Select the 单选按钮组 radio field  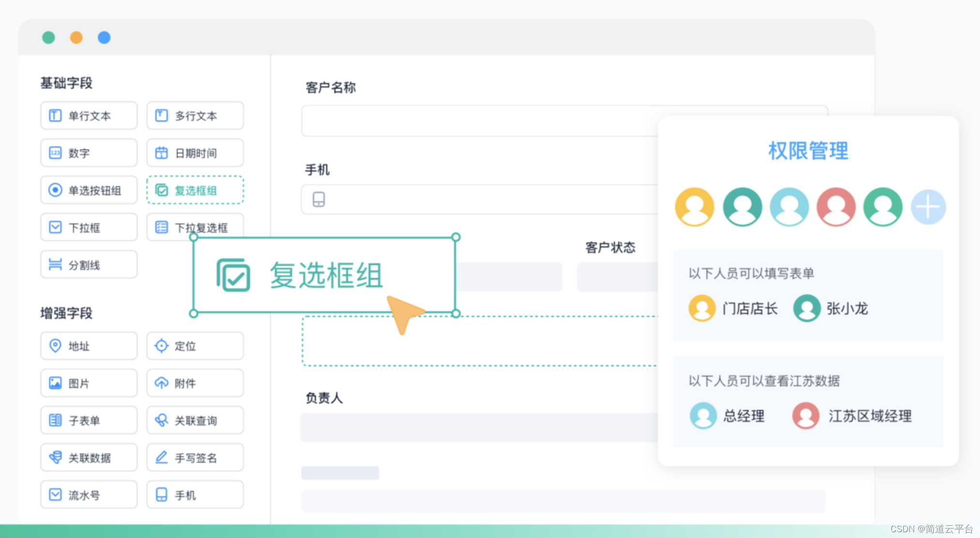click(89, 190)
